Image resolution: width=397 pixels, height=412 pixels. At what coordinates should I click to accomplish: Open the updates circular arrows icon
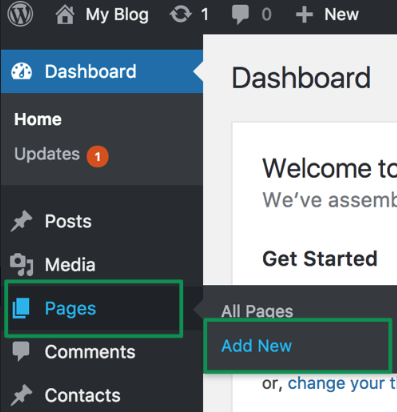(181, 15)
